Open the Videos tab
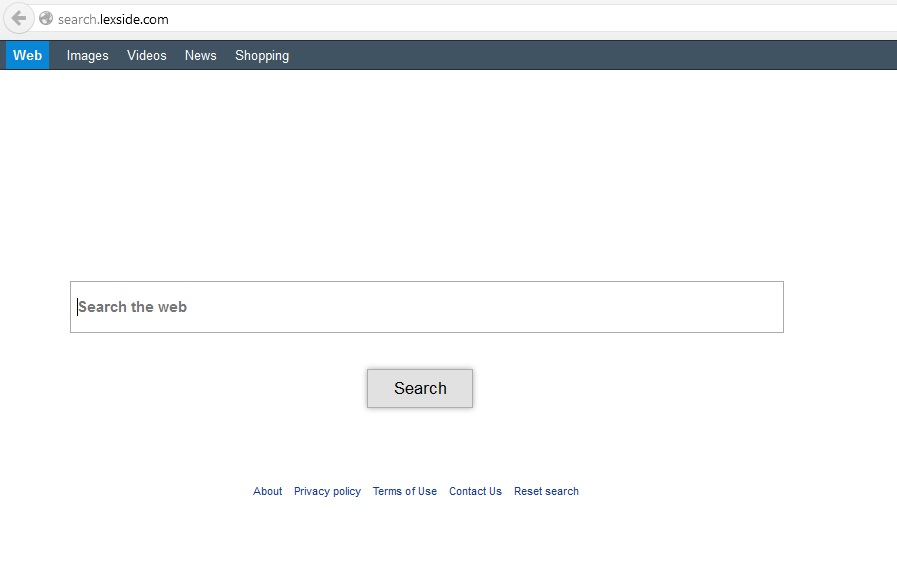The height and width of the screenshot is (566, 897). (146, 56)
